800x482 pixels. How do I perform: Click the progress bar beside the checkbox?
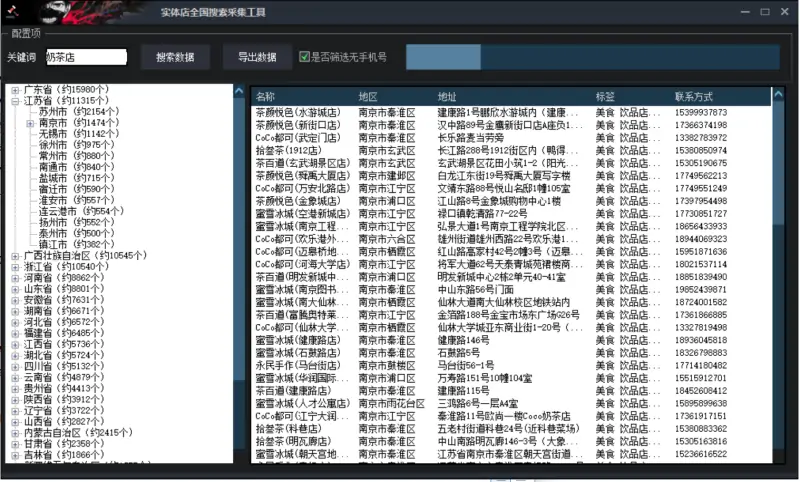point(592,58)
